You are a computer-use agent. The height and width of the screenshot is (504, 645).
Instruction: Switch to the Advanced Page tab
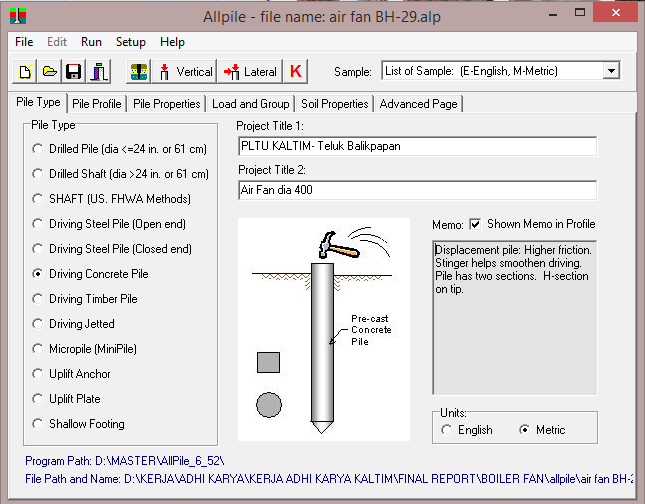[x=418, y=104]
